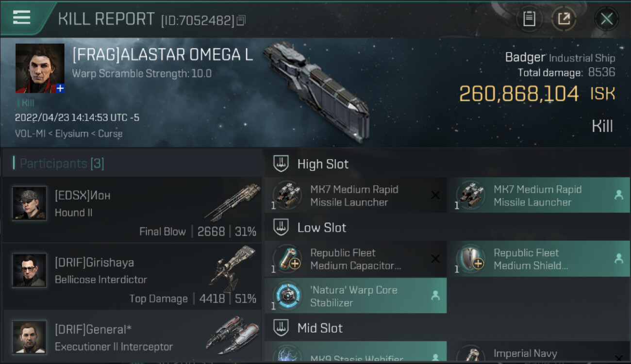This screenshot has height=364, width=631.
Task: Click the share kill report icon
Action: pyautogui.click(x=564, y=19)
